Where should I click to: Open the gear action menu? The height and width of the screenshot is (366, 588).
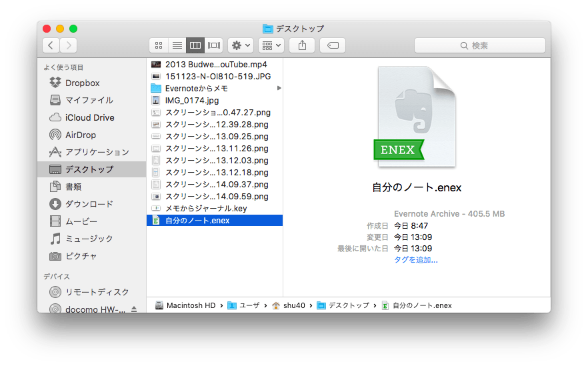(241, 45)
